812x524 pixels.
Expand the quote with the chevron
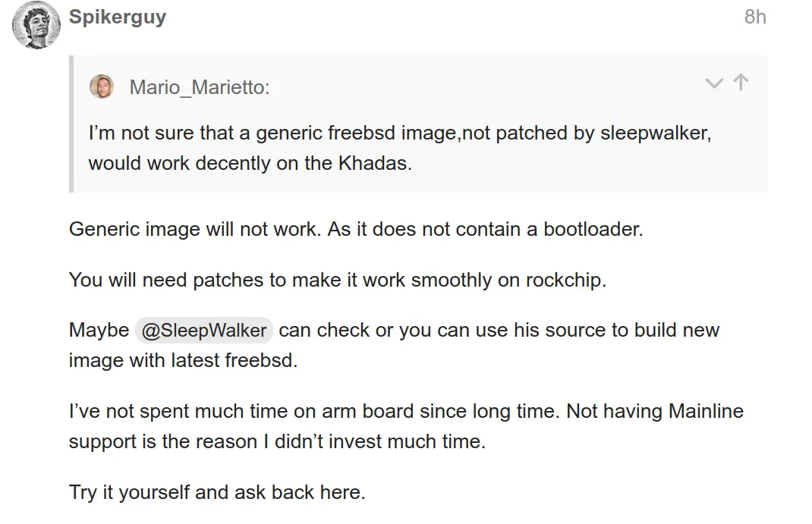click(x=713, y=83)
